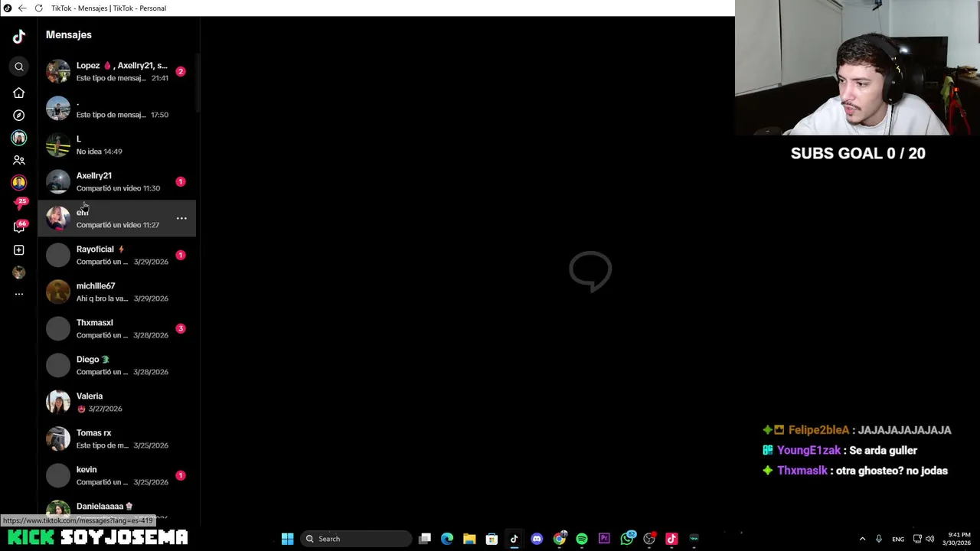Click the Mensajes heading
This screenshot has height=551, width=980.
[68, 34]
